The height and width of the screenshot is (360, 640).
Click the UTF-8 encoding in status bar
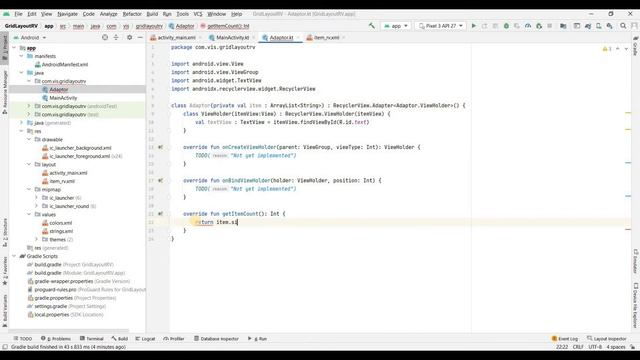595,347
